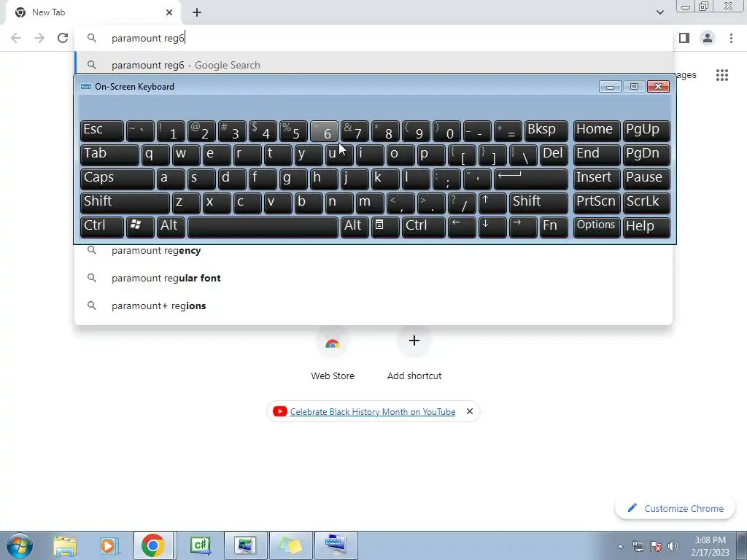Select 'paramount reg6 - Google Search' suggestion
Viewport: 747px width, 560px height.
(x=373, y=65)
